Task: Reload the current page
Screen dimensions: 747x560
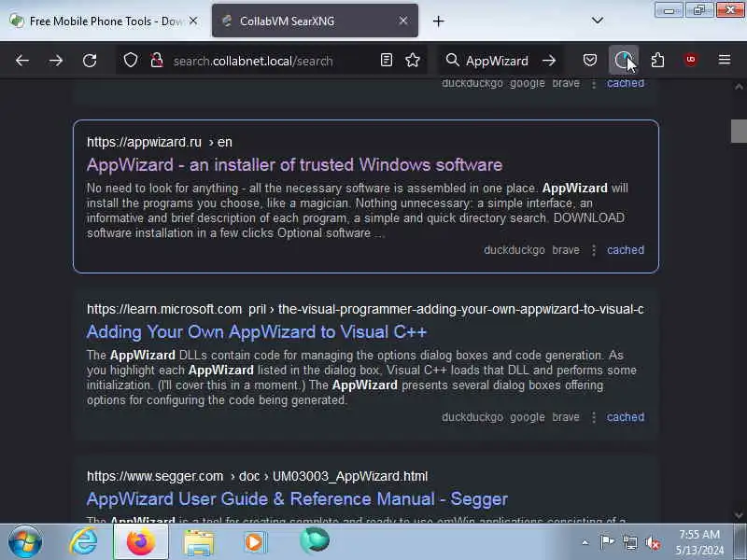Action: [90, 61]
